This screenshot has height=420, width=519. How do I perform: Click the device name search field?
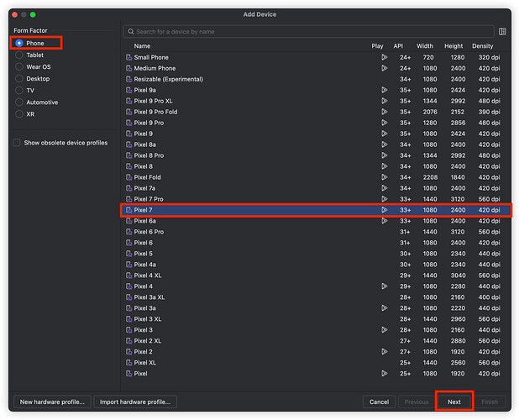tap(308, 32)
